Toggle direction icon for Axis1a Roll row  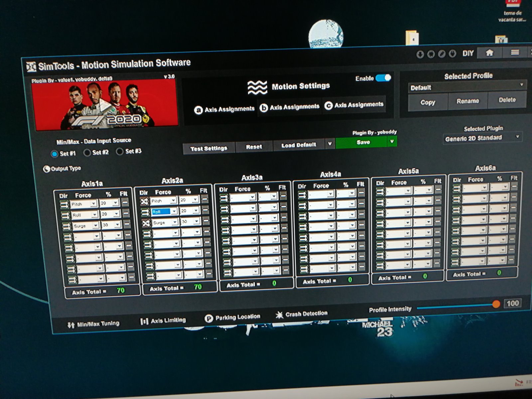[x=65, y=216]
